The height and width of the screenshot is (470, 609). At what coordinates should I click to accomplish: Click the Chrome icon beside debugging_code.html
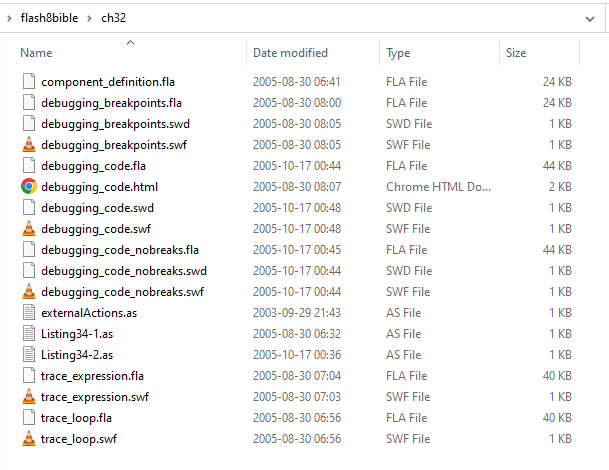[29, 186]
